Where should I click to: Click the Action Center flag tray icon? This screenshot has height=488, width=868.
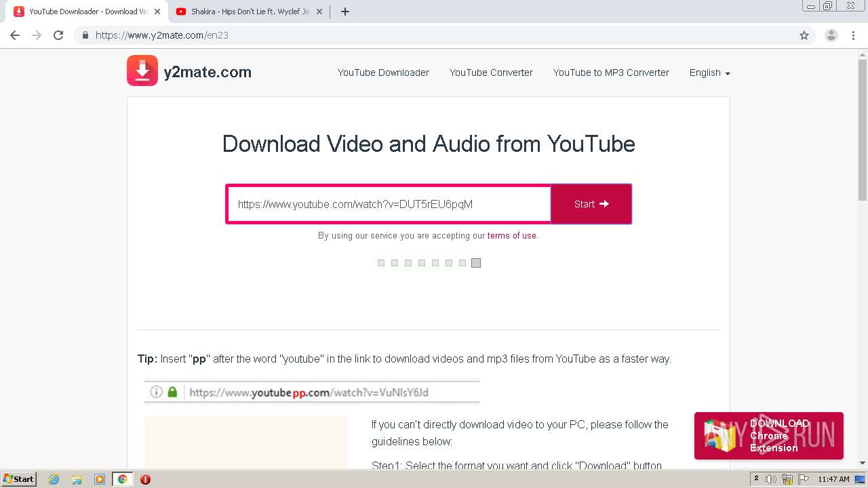802,479
